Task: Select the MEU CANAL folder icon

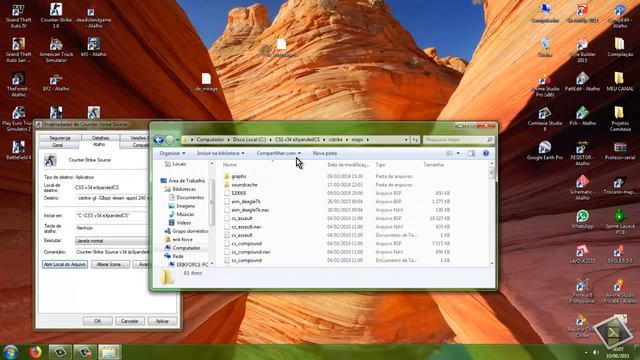Action: coord(620,82)
